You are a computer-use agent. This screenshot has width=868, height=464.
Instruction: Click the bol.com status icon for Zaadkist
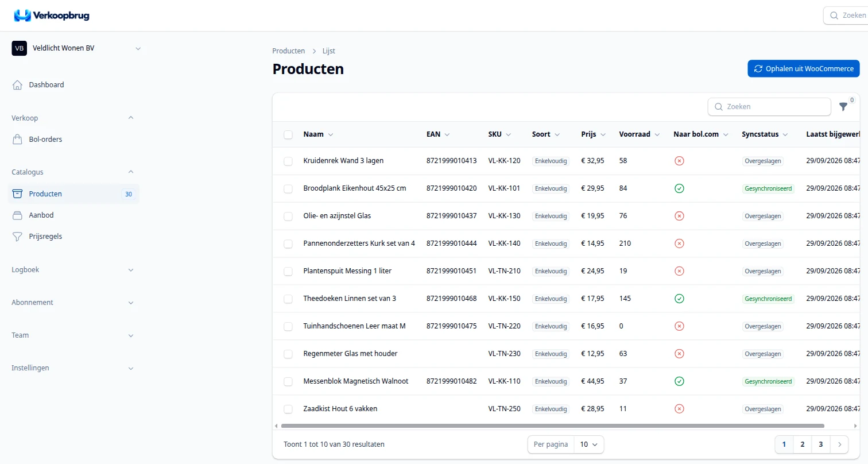pyautogui.click(x=679, y=409)
